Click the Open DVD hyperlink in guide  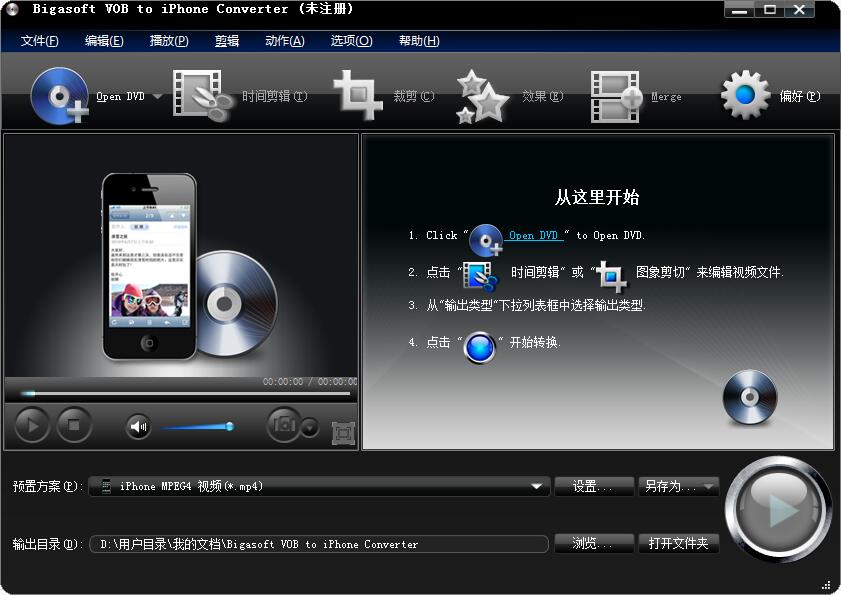[x=534, y=236]
